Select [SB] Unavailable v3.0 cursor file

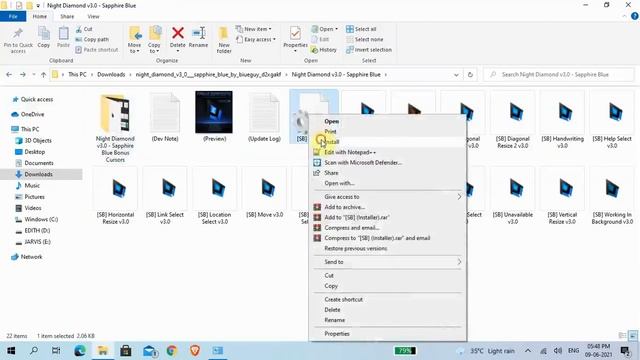pyautogui.click(x=513, y=196)
